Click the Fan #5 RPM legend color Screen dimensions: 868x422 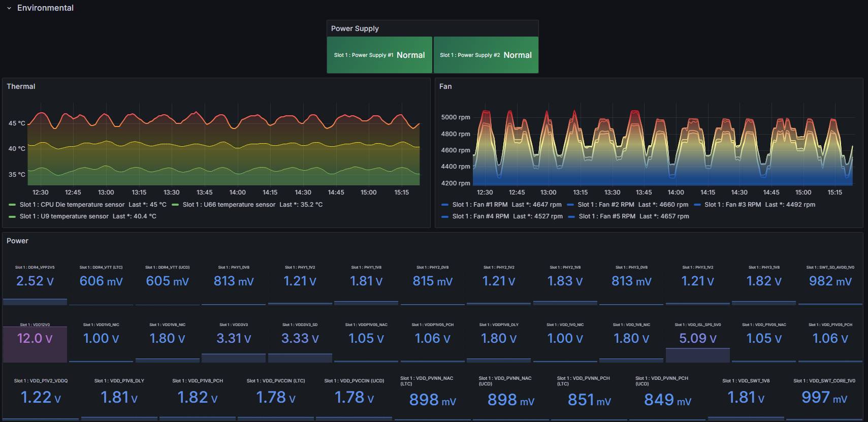[571, 216]
